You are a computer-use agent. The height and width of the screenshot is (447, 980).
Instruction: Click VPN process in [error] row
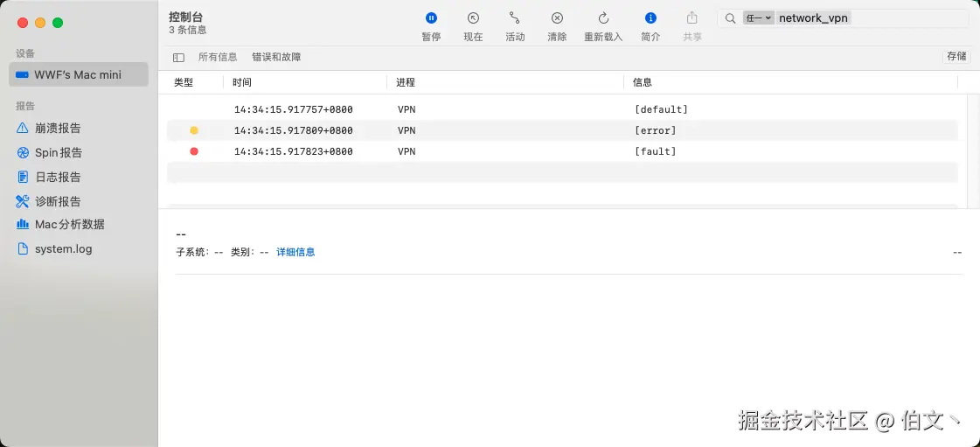click(407, 130)
